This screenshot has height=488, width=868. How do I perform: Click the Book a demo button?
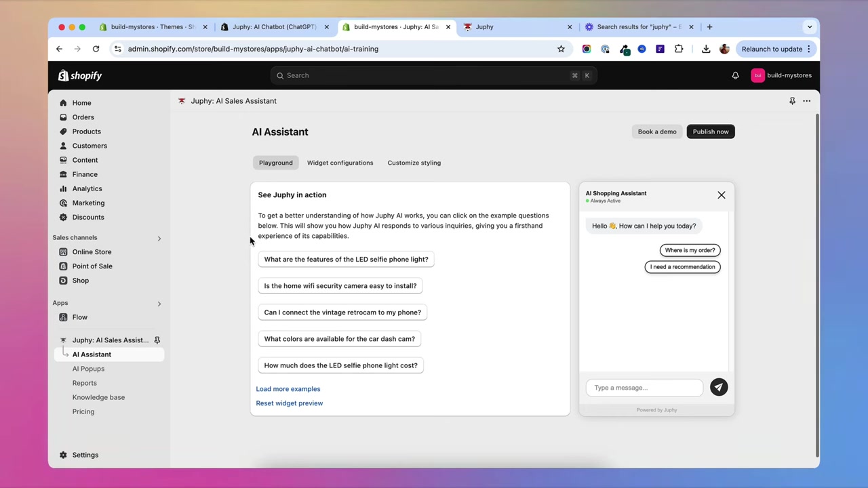(657, 131)
